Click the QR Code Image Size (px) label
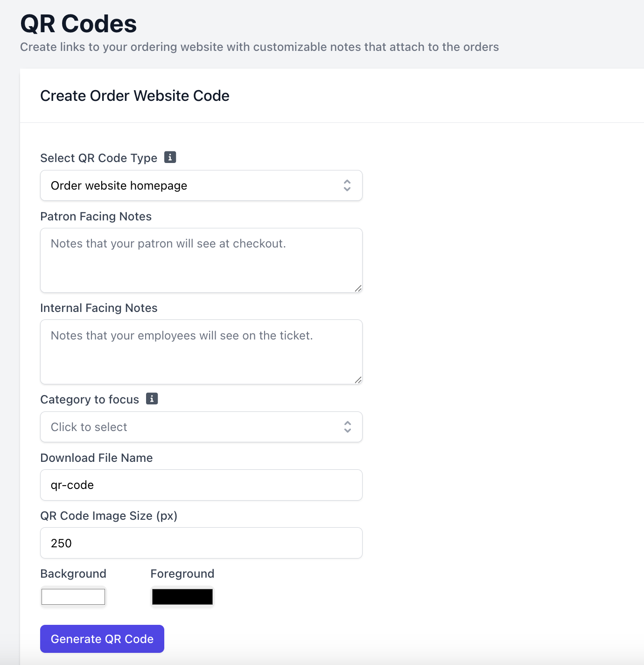 pyautogui.click(x=109, y=516)
